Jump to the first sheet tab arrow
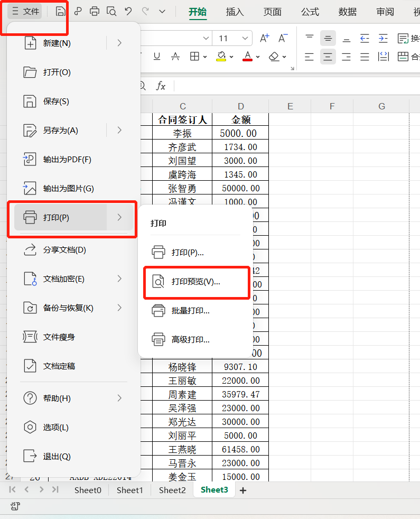420x519 pixels. tap(13, 489)
